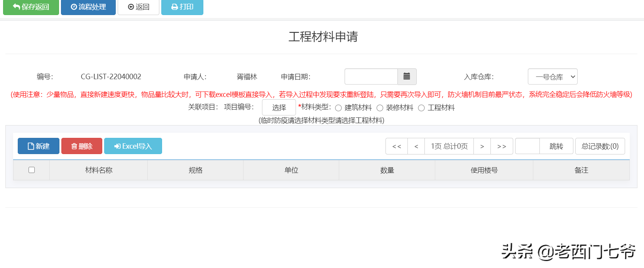Open the calendar picker for 申请日期
Image resolution: width=644 pixels, height=268 pixels.
pos(407,76)
